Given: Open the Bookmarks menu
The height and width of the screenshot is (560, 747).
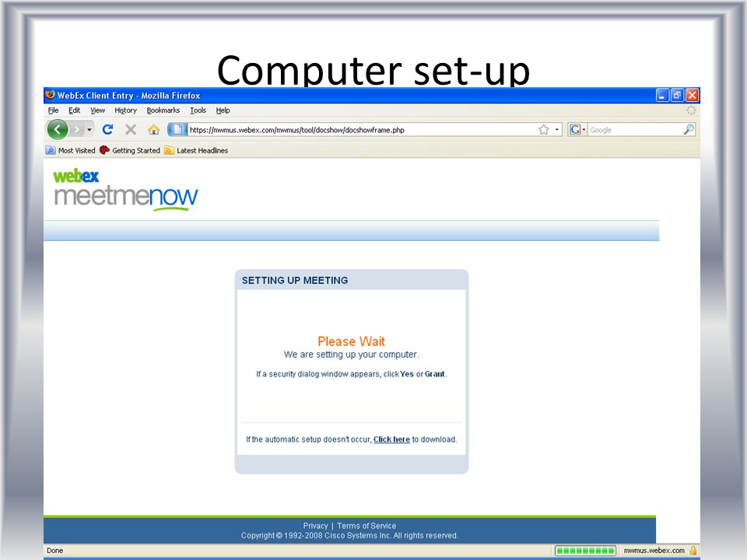Looking at the screenshot, I should pyautogui.click(x=163, y=110).
